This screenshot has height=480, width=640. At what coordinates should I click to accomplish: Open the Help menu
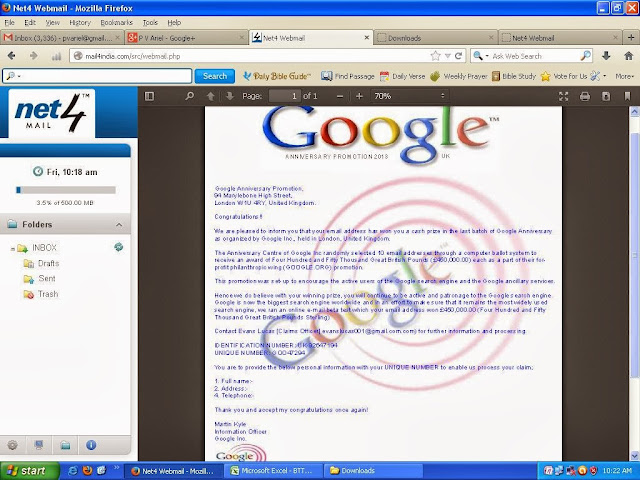[x=174, y=23]
